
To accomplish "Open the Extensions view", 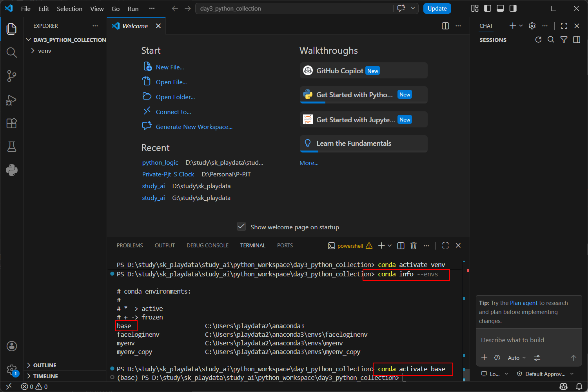I will coord(12,123).
